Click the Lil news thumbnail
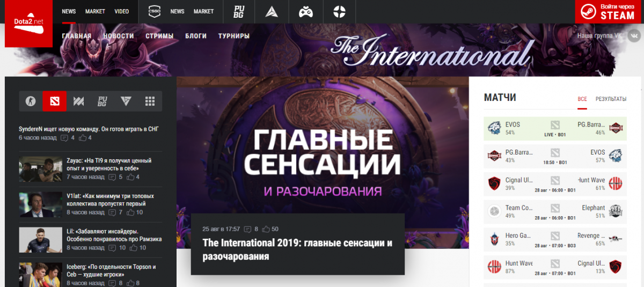This screenshot has height=287, width=644. point(41,240)
